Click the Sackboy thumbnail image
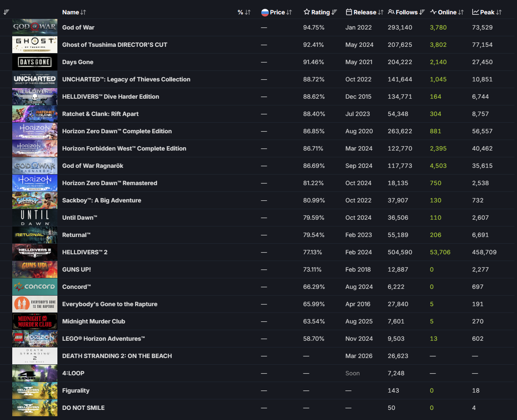 click(35, 200)
